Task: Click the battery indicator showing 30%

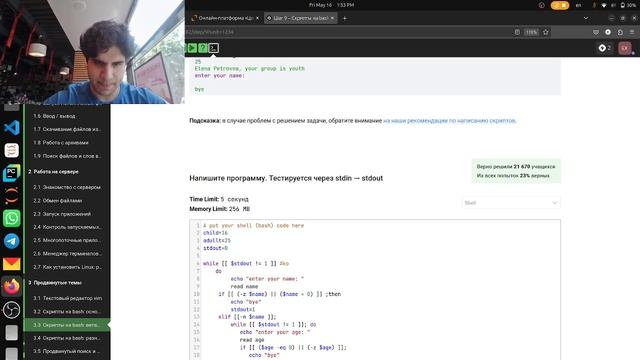Action: tap(628, 5)
